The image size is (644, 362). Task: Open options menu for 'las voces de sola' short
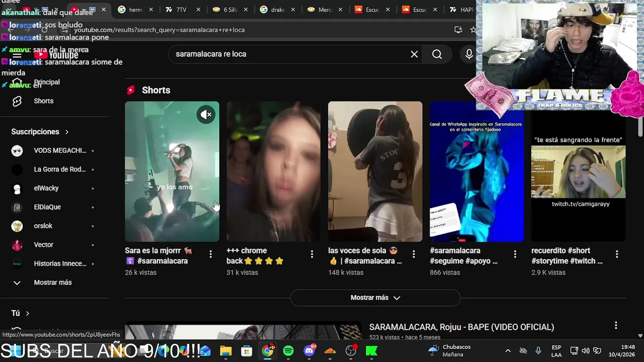coord(414,254)
